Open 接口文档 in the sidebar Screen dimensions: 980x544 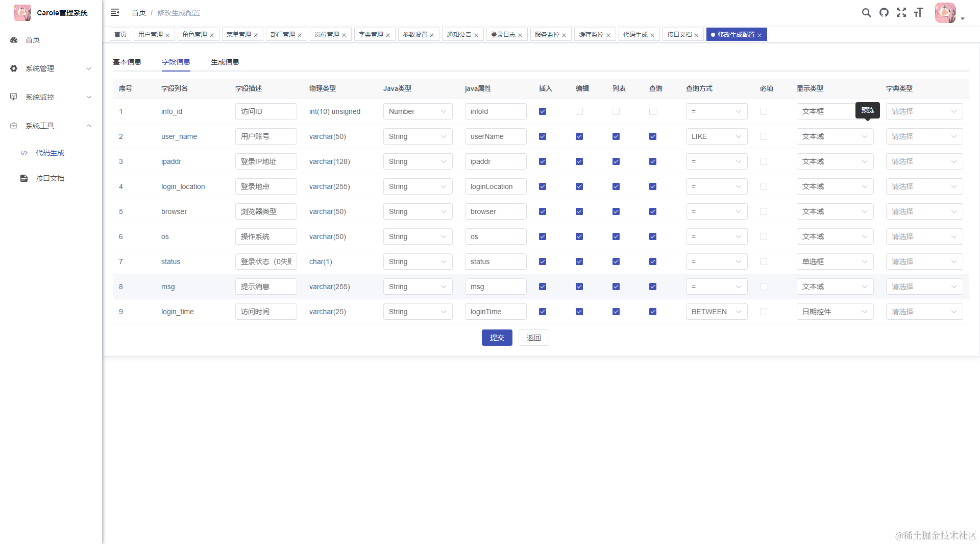(x=50, y=178)
